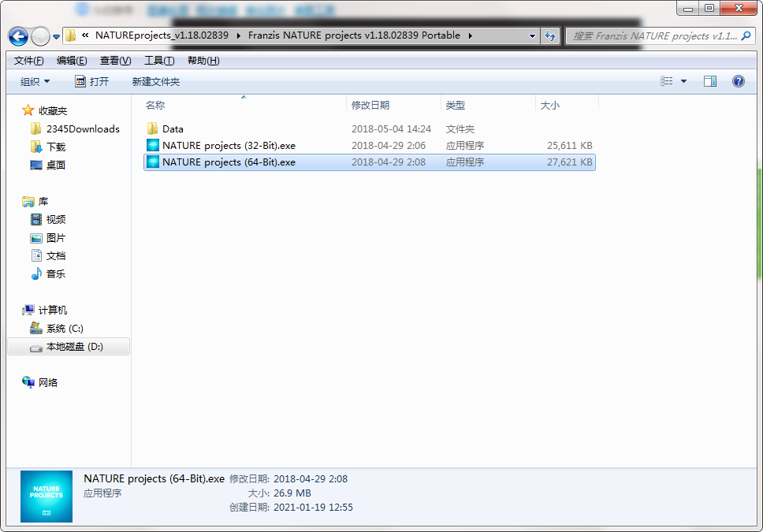Viewport: 763px width, 532px height.
Task: Select the Data folder name
Action: point(173,129)
